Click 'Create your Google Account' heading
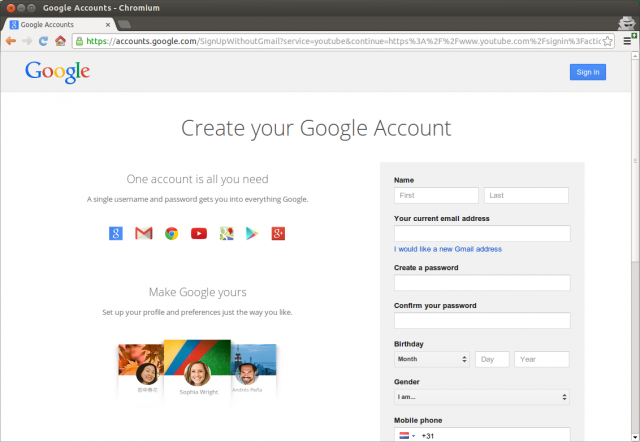The height and width of the screenshot is (442, 640). 316,129
